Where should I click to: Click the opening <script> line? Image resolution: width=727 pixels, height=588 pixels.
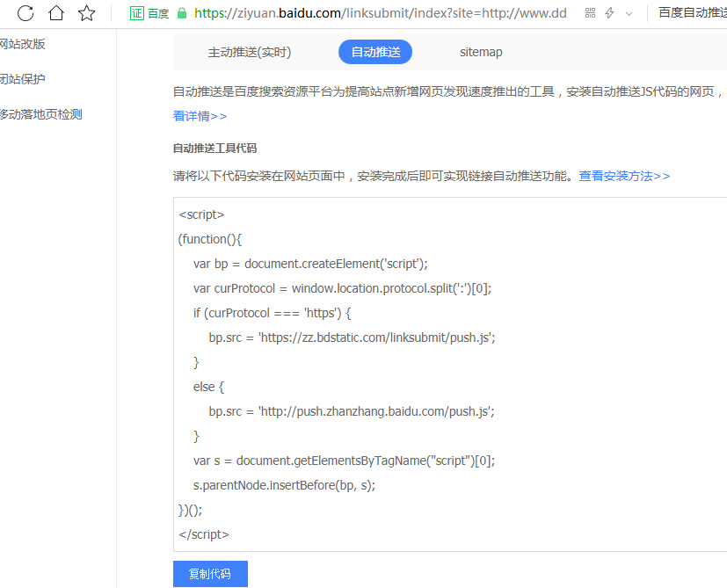click(201, 214)
